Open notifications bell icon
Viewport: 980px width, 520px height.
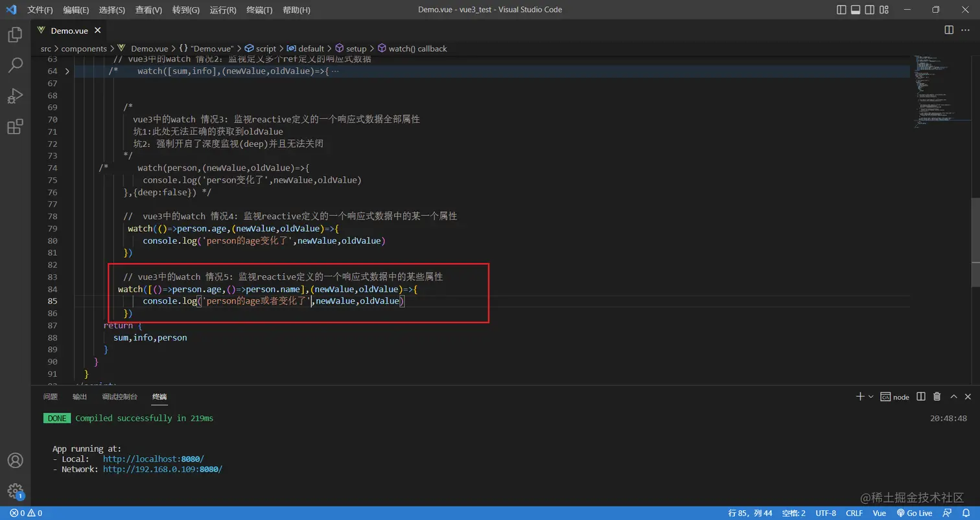tap(966, 513)
